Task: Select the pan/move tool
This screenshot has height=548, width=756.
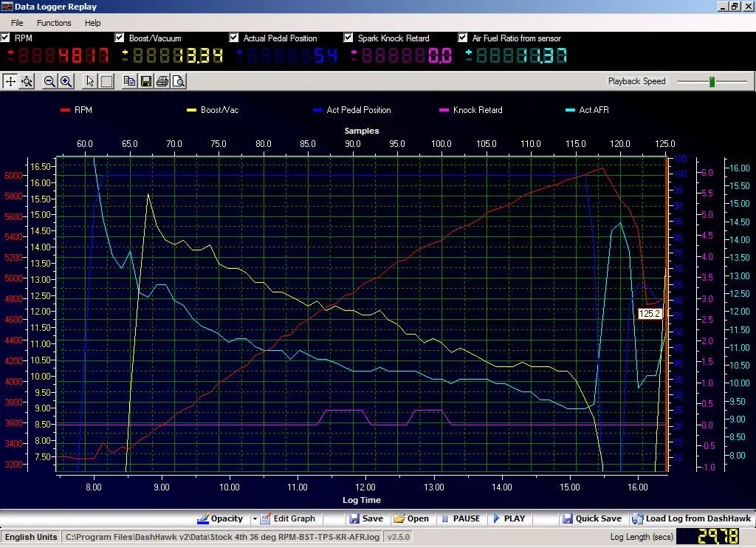Action: click(10, 81)
